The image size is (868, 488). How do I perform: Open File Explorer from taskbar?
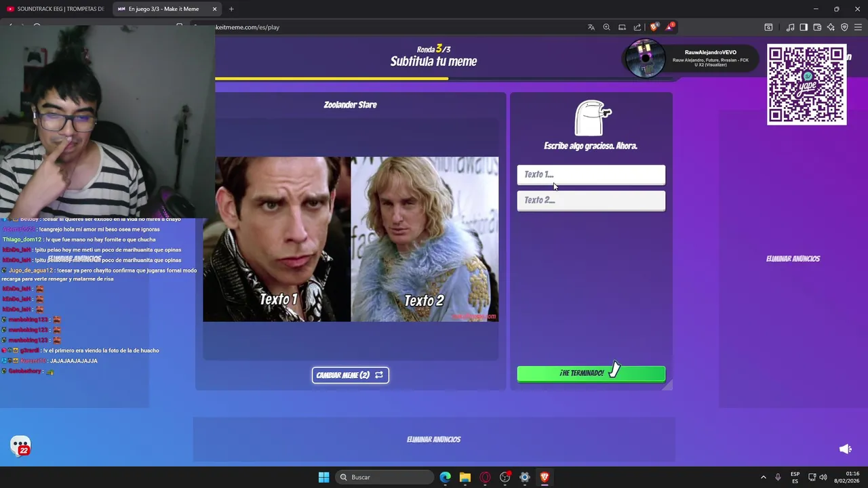(465, 477)
